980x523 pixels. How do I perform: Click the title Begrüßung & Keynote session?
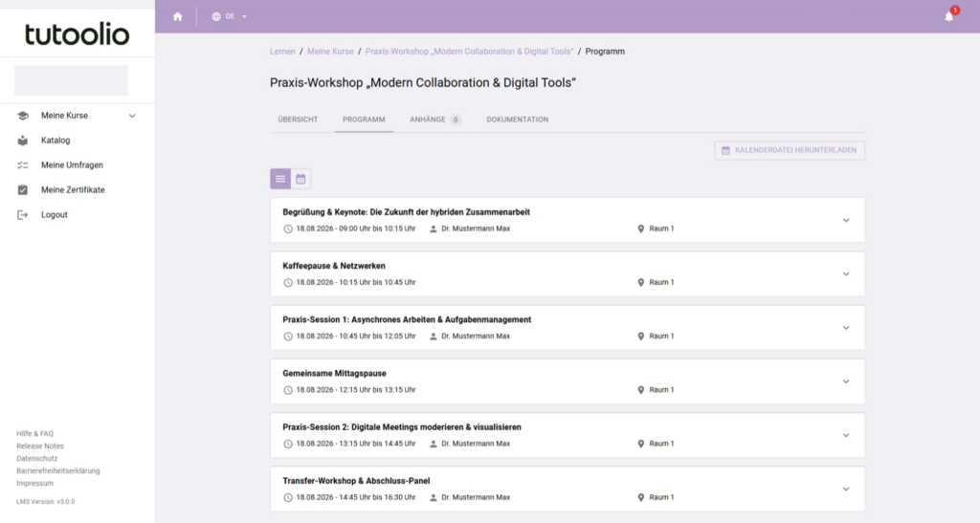pyautogui.click(x=406, y=212)
